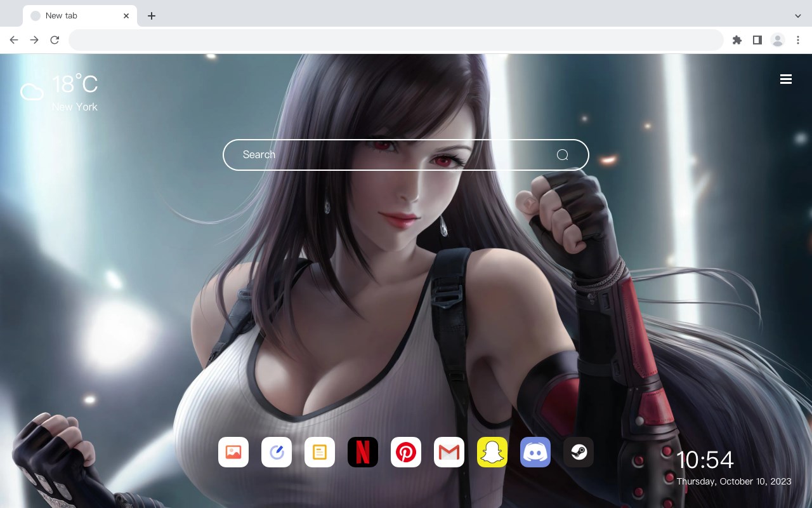Click the cloud weather icon
The height and width of the screenshot is (508, 812).
coord(32,92)
